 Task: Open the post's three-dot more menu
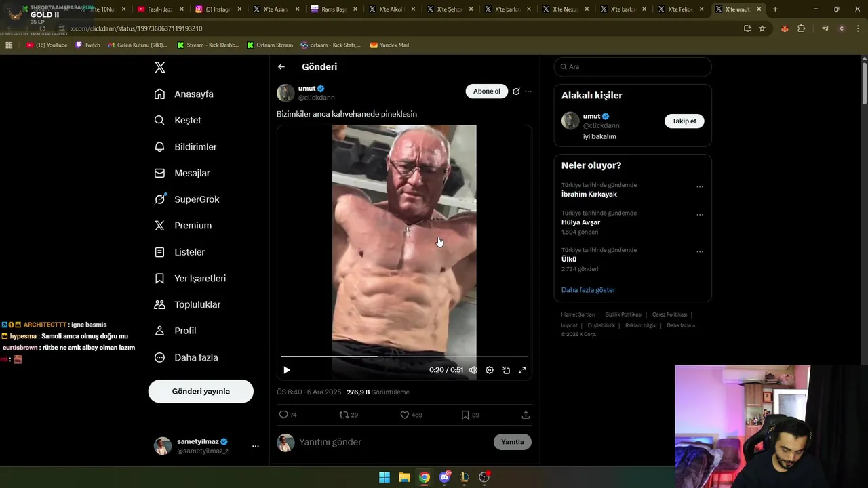(x=528, y=91)
